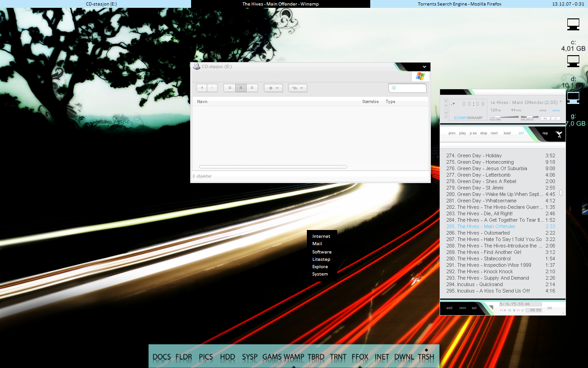Viewport: 588px width, 368px height.
Task: Choose Mail from the popup menu
Action: 317,244
